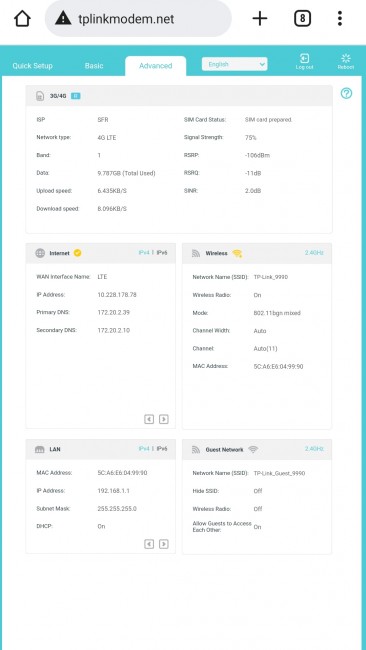Click the Reboot icon
The height and width of the screenshot is (650, 366).
(346, 61)
